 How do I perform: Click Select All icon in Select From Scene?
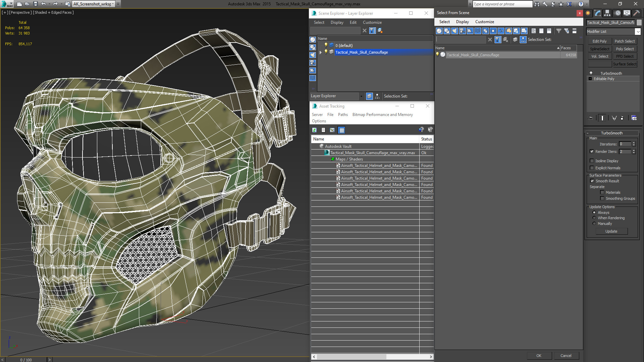(x=534, y=31)
